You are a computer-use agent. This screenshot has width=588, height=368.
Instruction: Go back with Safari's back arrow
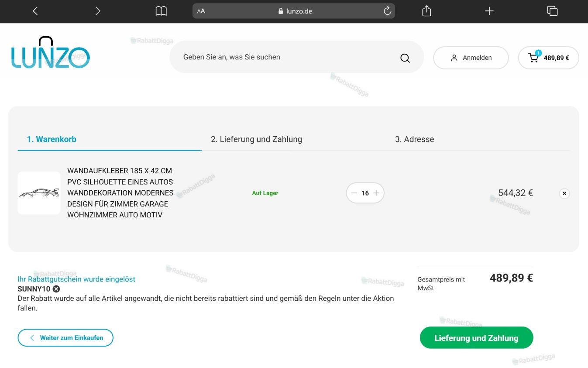(35, 11)
